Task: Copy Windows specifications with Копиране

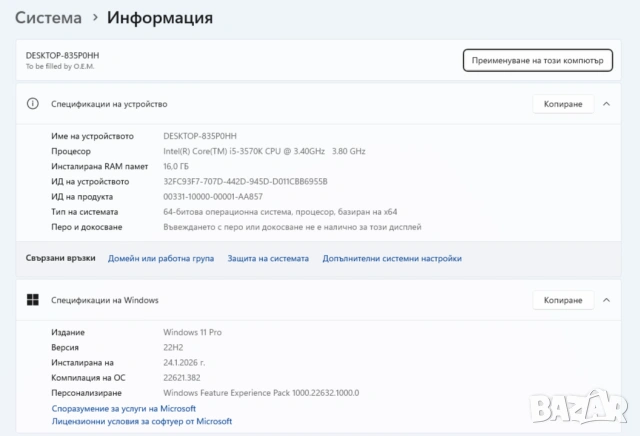Action: [x=563, y=300]
